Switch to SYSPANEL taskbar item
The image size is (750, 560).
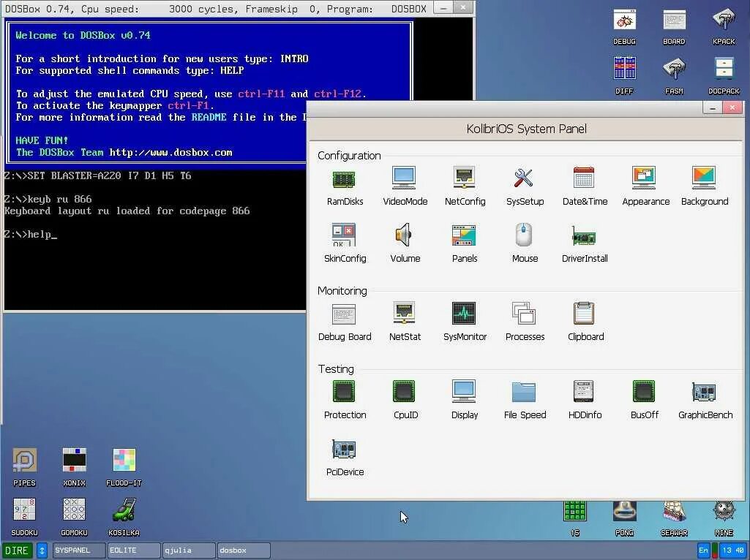tap(79, 550)
